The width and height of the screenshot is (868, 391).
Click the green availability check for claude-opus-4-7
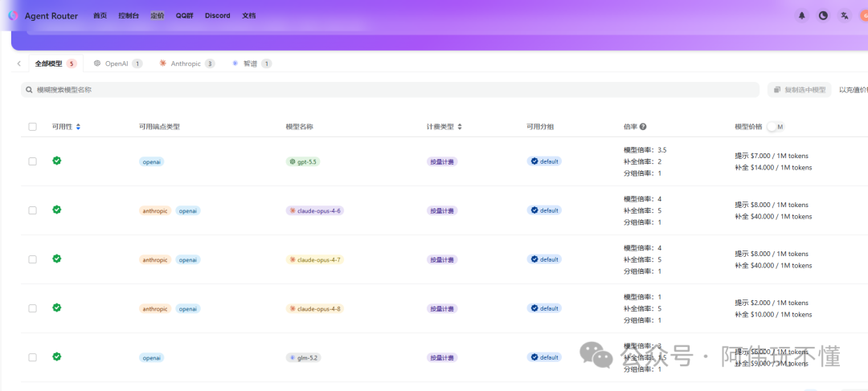tap(56, 259)
